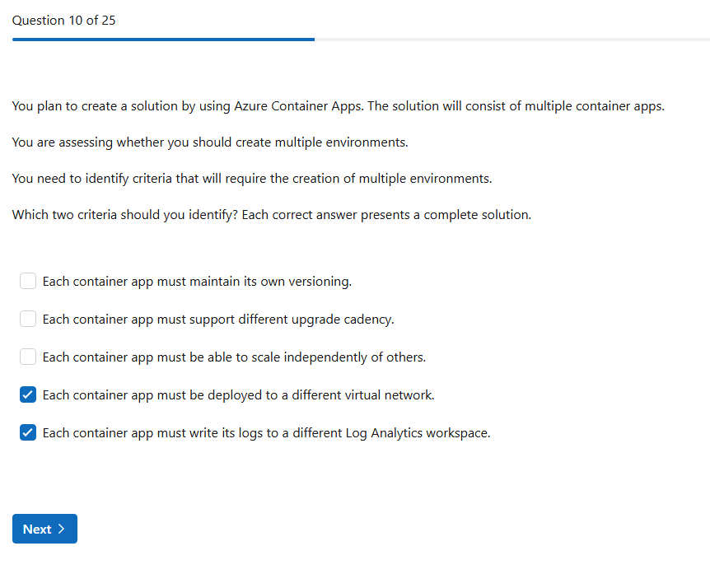The width and height of the screenshot is (710, 588).
Task: Click the chevron arrow inside Next button
Action: pos(62,530)
